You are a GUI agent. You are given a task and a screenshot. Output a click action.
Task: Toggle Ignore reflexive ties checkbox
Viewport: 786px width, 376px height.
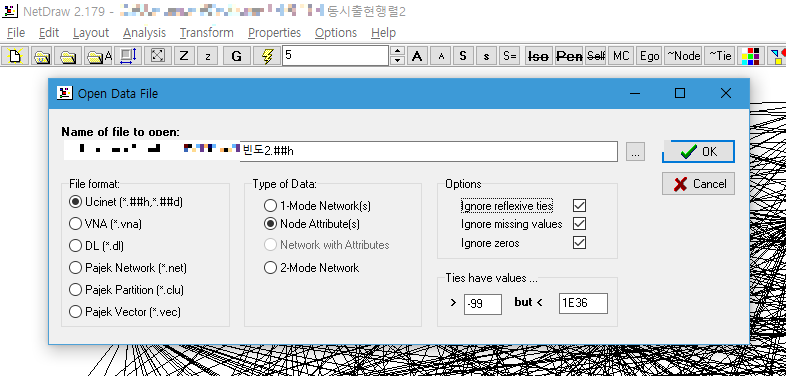[x=579, y=206]
